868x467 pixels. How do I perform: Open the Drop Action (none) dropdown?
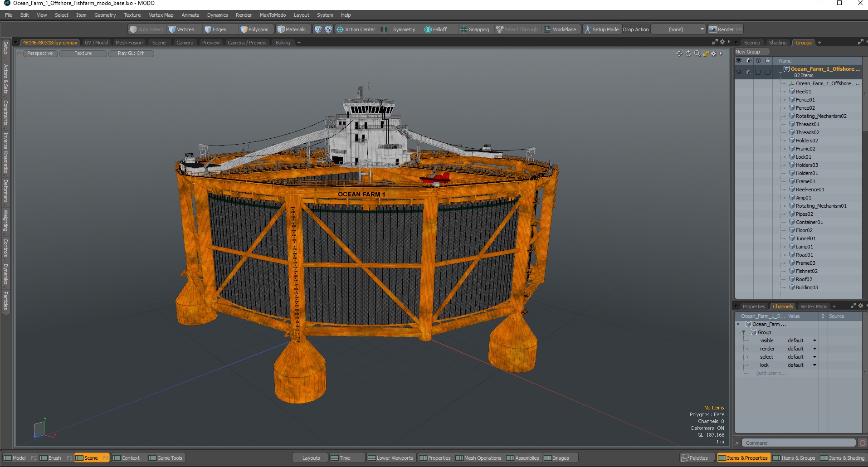point(679,29)
